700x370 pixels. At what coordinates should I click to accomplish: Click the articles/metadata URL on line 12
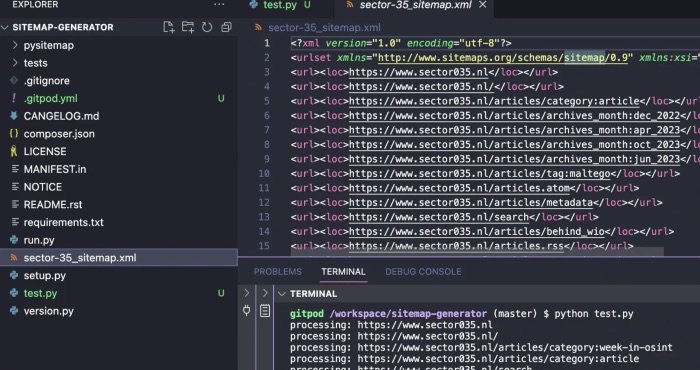coord(471,202)
